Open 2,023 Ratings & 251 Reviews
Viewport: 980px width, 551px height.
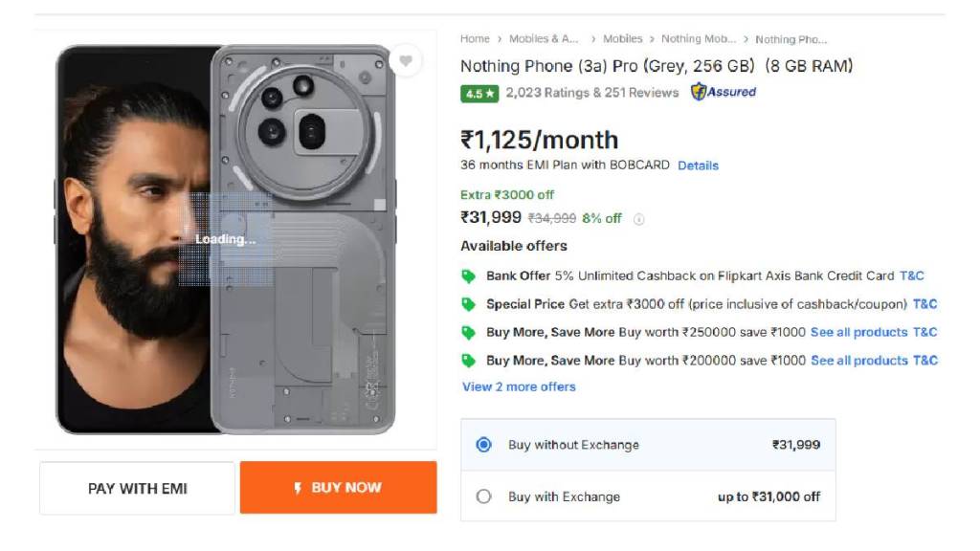click(591, 93)
